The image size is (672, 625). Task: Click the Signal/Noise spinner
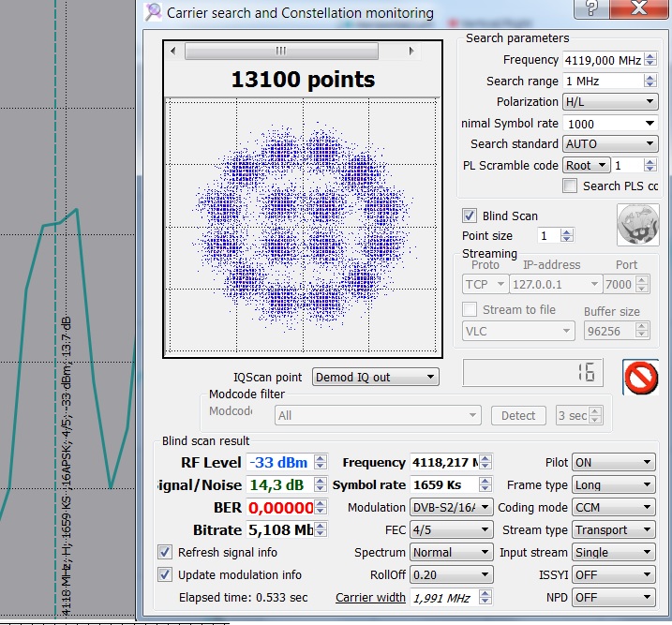(x=321, y=484)
